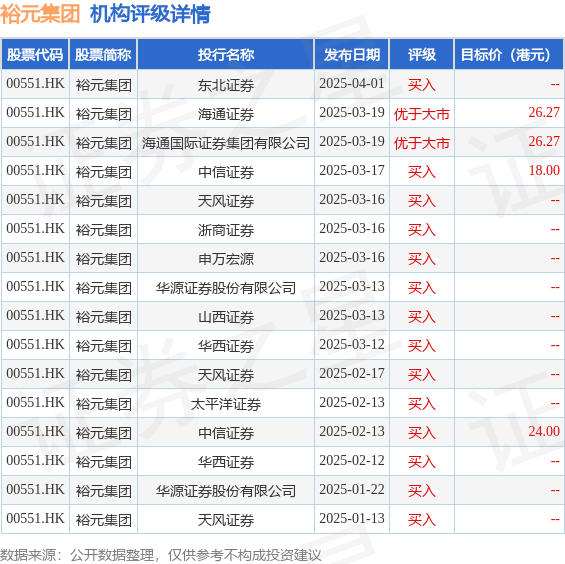Click the 海通国际证券集团有限公司 cell
The width and height of the screenshot is (565, 564).
[226, 143]
